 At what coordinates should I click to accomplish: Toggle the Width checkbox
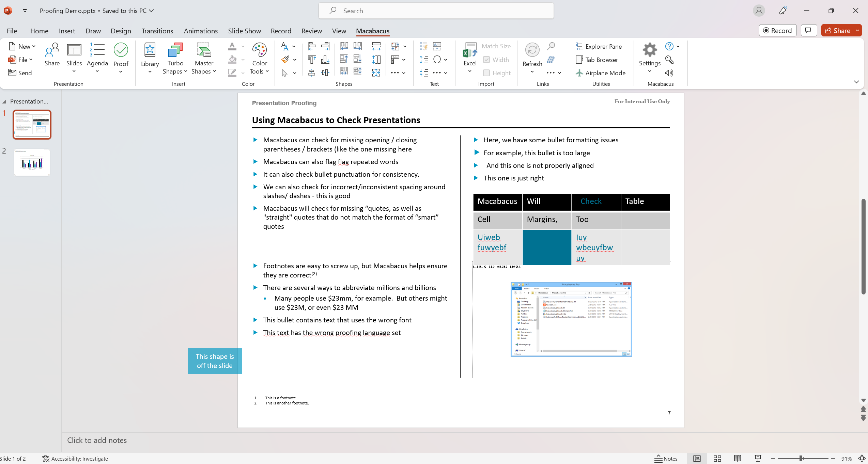(486, 60)
